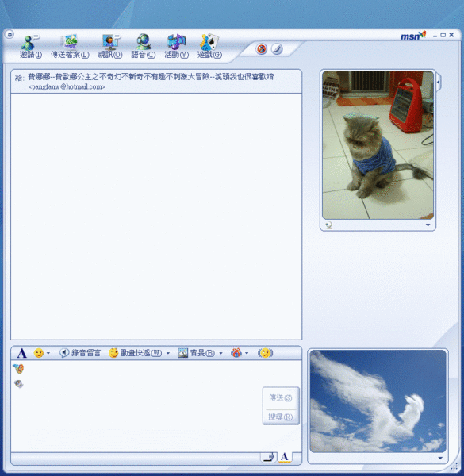Minimize the conversation window
This screenshot has width=464, height=476.
(435, 36)
